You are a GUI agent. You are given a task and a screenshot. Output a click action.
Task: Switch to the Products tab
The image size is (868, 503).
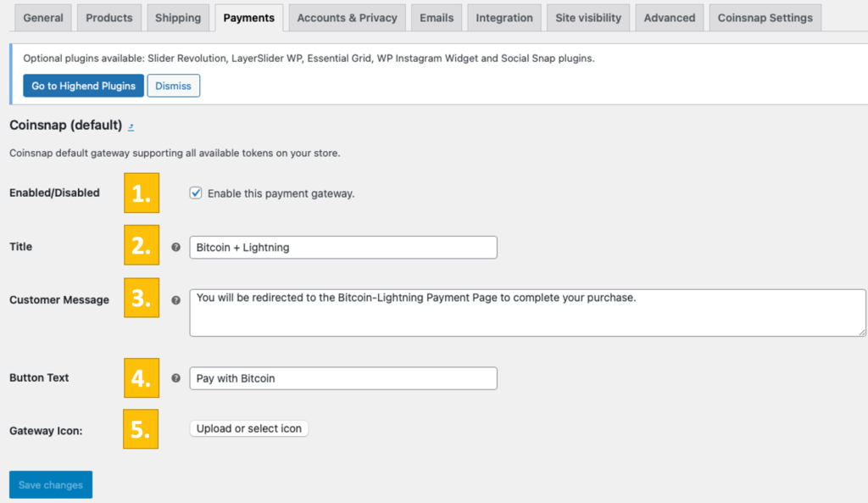(109, 18)
